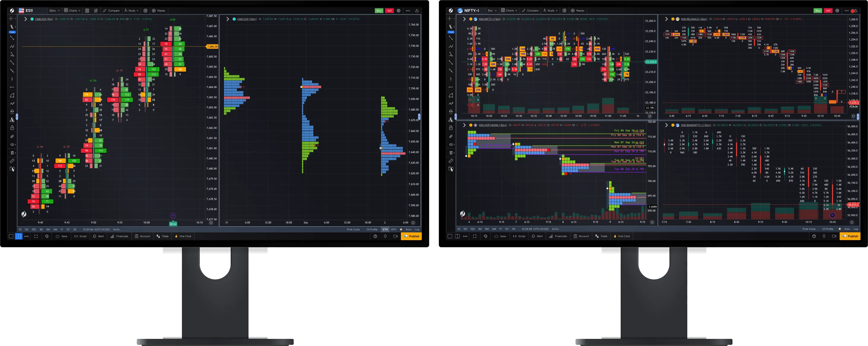
Task: Select the crosshair cursor tool on the ES1! monitor
Action: pyautogui.click(x=11, y=18)
